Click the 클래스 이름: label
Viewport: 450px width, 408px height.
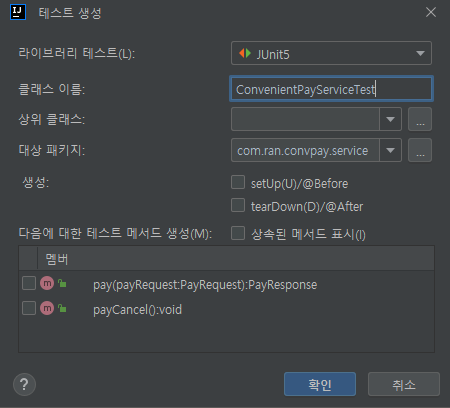click(x=52, y=89)
